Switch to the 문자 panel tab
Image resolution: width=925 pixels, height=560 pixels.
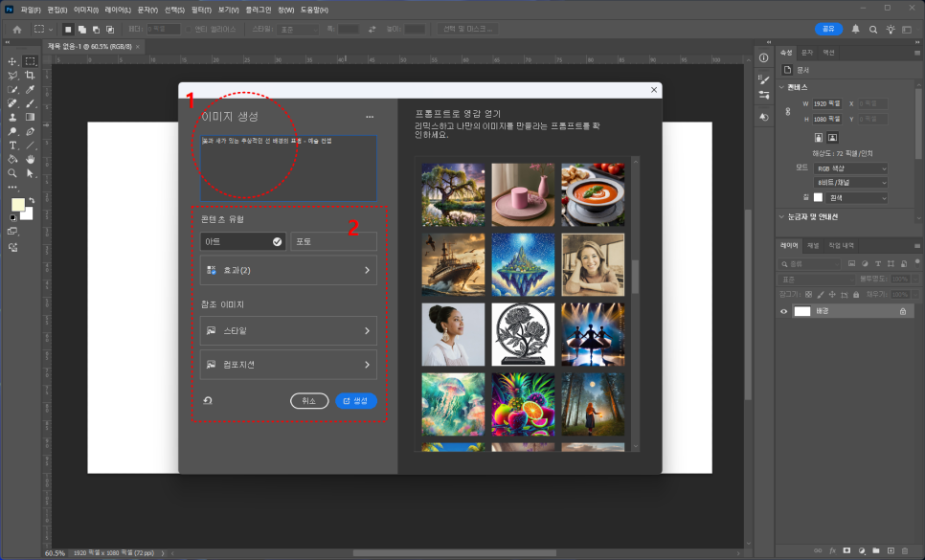click(806, 53)
